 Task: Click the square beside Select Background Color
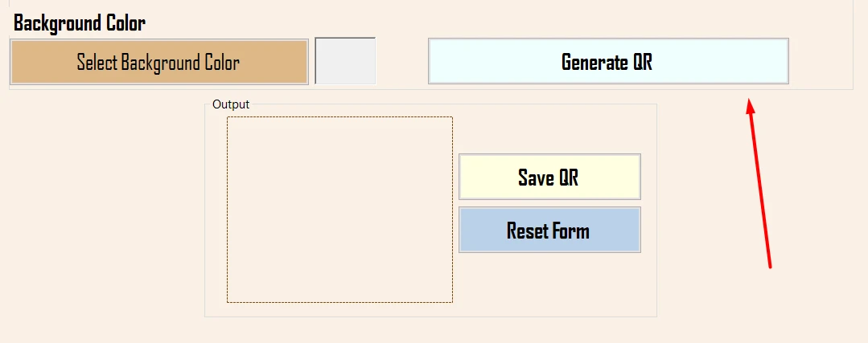coord(345,60)
